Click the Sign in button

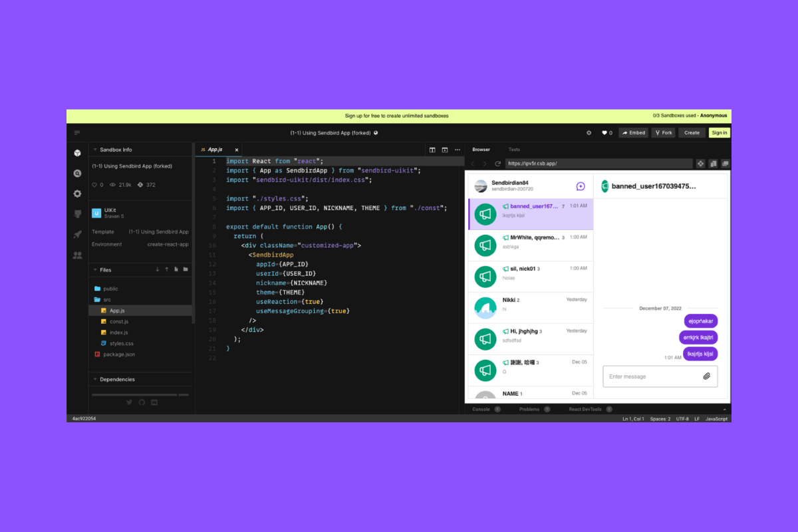point(720,133)
